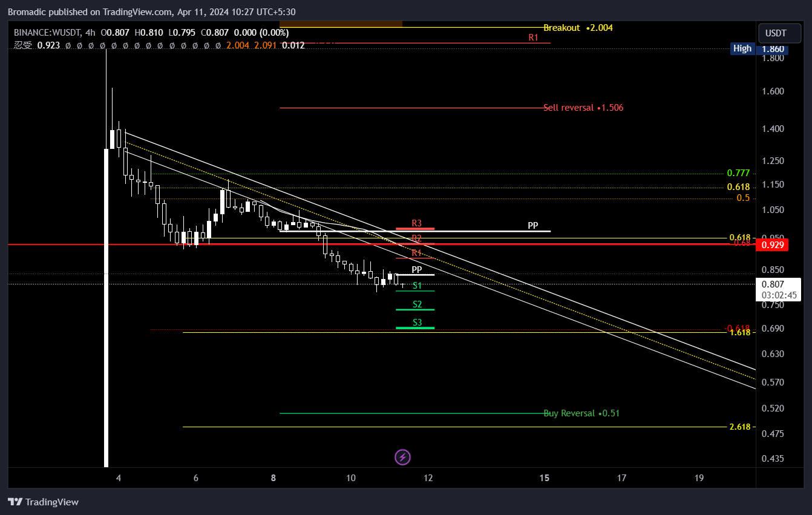Click the S2 support label
This screenshot has height=515, width=812.
(417, 304)
